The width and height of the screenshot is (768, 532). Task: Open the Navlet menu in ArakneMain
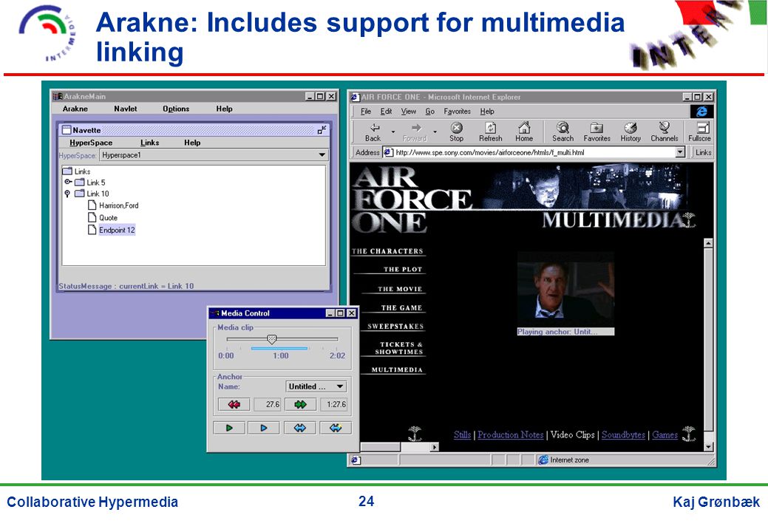click(126, 109)
